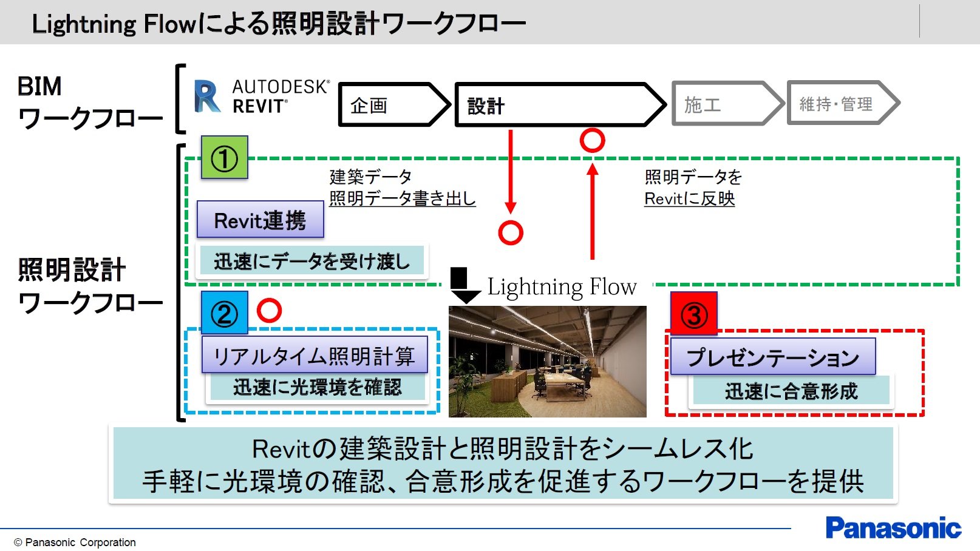
Task: Click the リアルタイム照明計算 label box
Action: tap(315, 355)
